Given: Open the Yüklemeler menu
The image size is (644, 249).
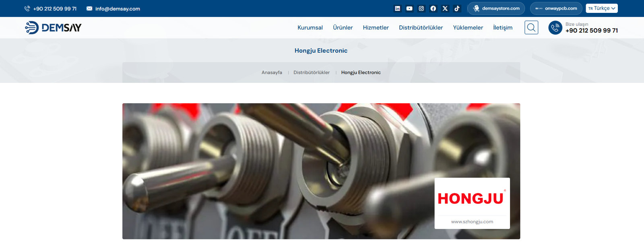Looking at the screenshot, I should coord(468,28).
